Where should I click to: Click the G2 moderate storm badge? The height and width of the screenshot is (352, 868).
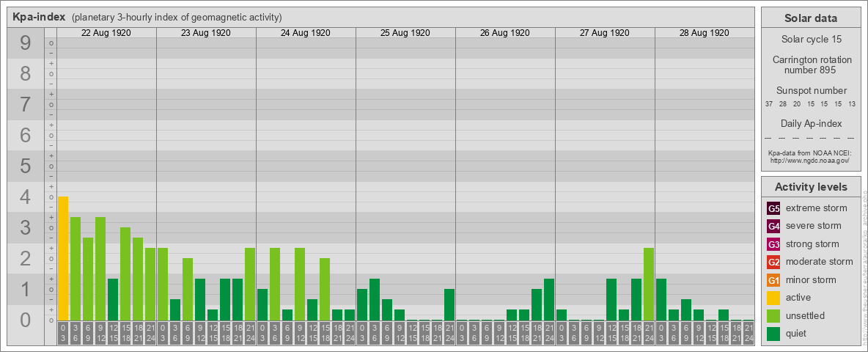(773, 262)
